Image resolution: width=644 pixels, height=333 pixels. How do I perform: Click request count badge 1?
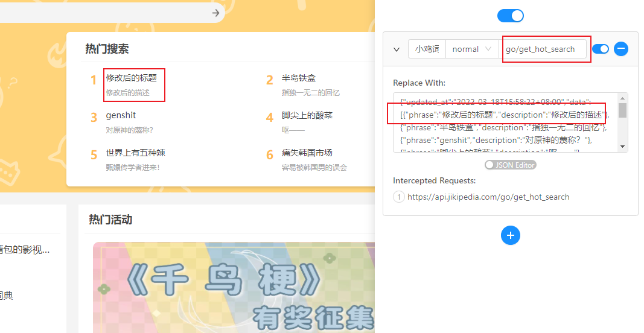(x=399, y=197)
